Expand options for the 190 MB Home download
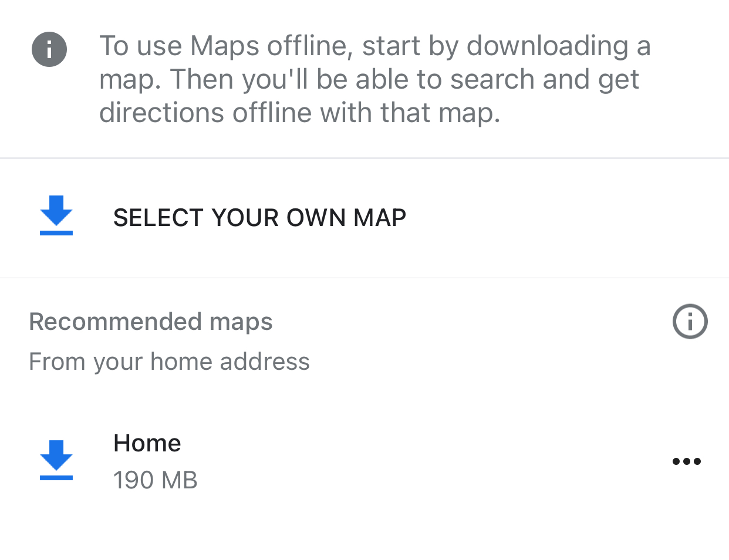 [x=686, y=461]
